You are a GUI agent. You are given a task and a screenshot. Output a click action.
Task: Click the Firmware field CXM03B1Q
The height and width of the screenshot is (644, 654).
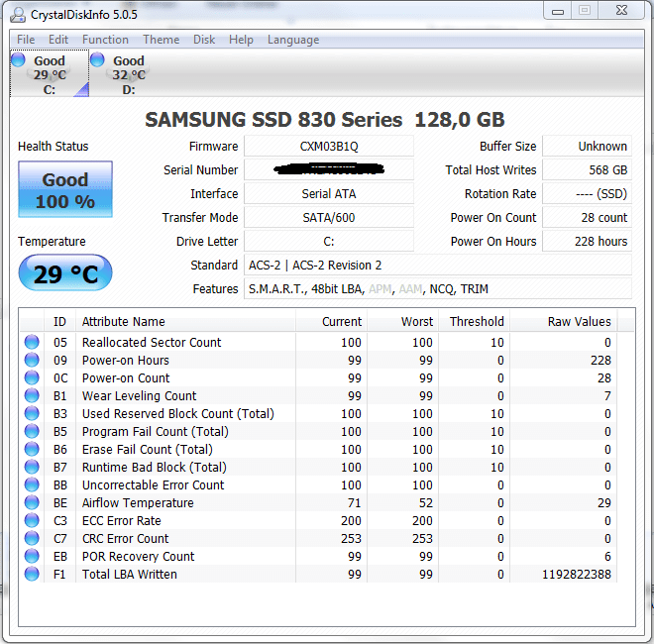pyautogui.click(x=329, y=147)
